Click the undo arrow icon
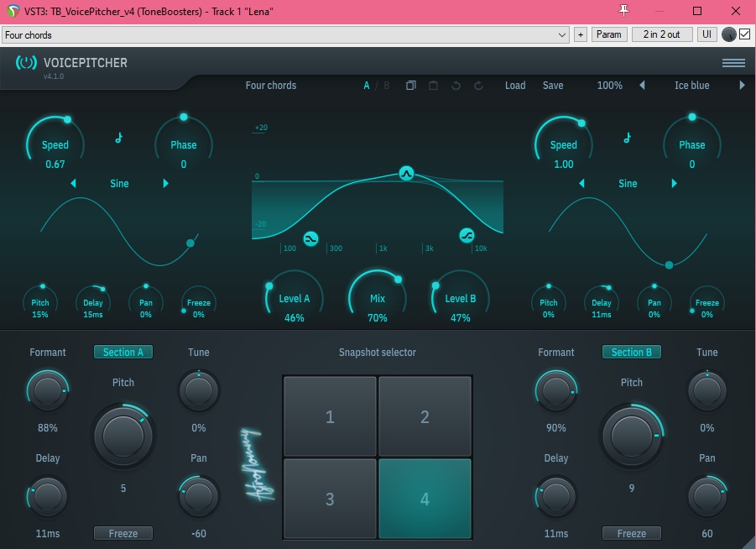 pos(456,86)
